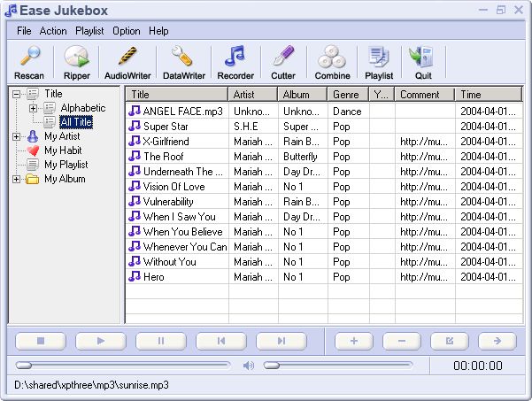Click the playback position slider thumb
Viewport: 532px width, 401px height.
23,366
